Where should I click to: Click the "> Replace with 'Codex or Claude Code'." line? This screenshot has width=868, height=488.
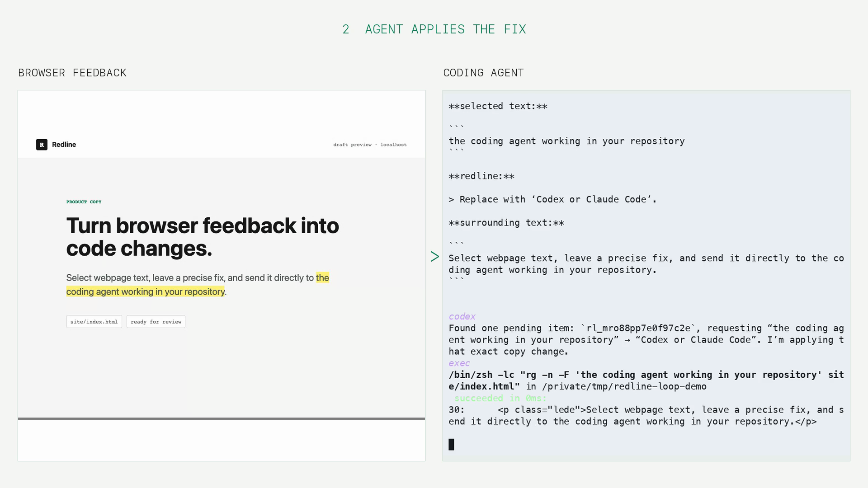tap(552, 199)
